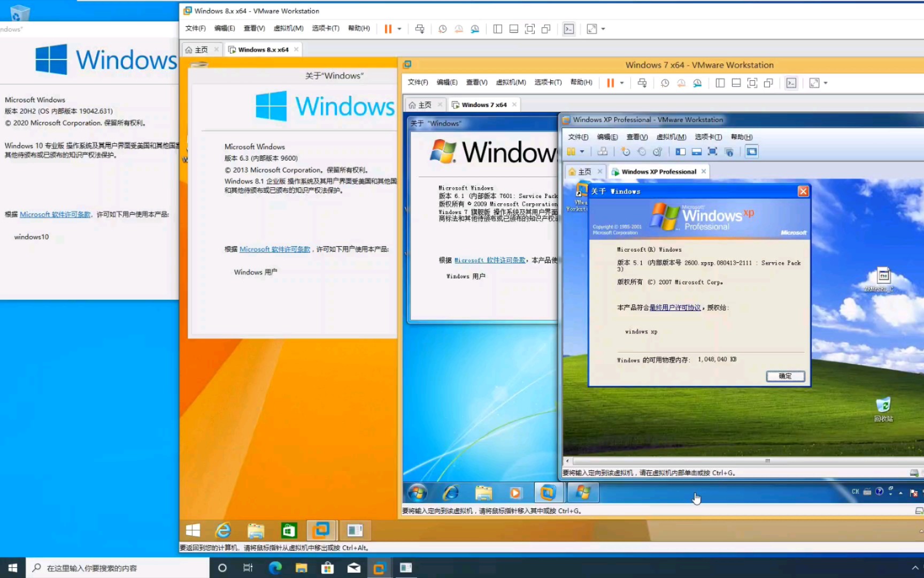
Task: Switch to Unity mode in Windows 7 VMware
Action: [768, 83]
